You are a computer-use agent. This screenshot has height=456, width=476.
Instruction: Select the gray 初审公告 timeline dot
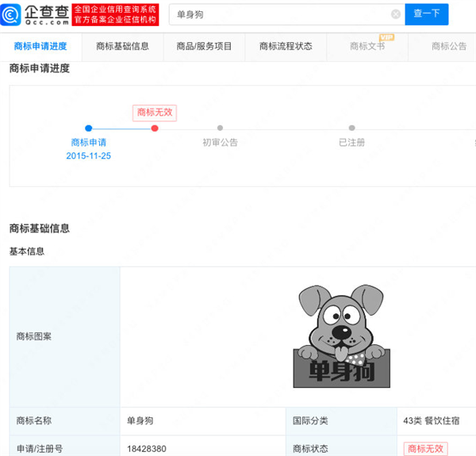(220, 128)
